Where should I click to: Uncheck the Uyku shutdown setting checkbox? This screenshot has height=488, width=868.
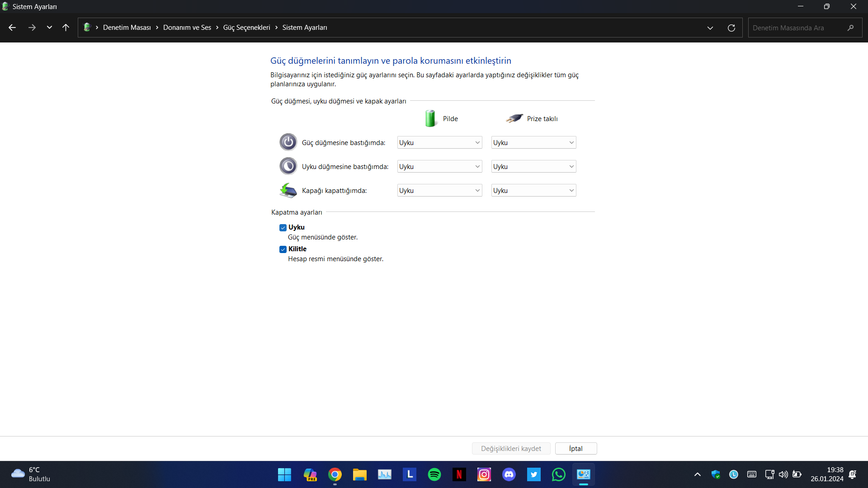point(283,228)
